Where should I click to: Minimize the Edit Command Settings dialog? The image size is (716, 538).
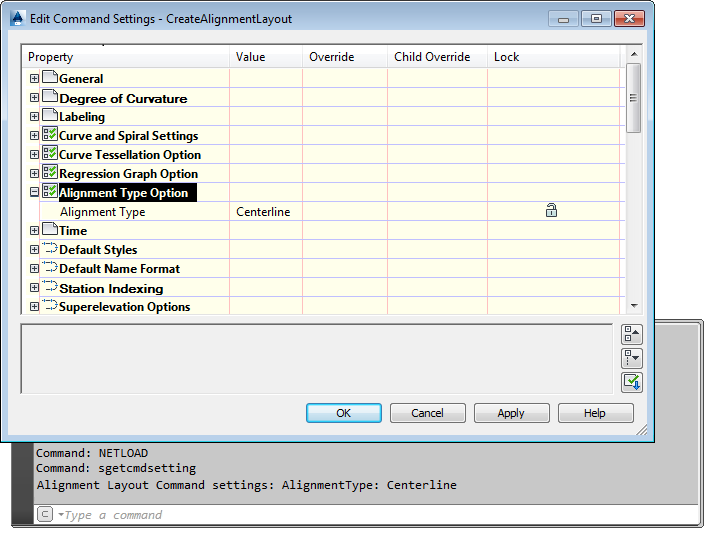coord(563,19)
